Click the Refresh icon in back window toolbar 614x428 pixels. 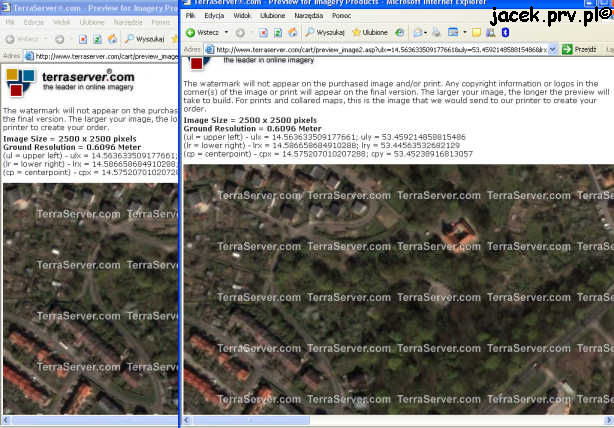97,39
